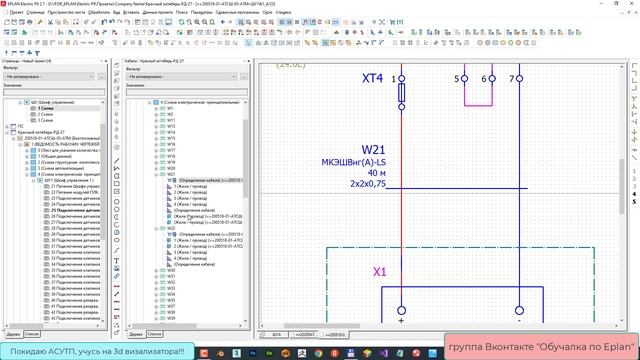
Task: Select the Line drawing tool
Action: (x=117, y=160)
